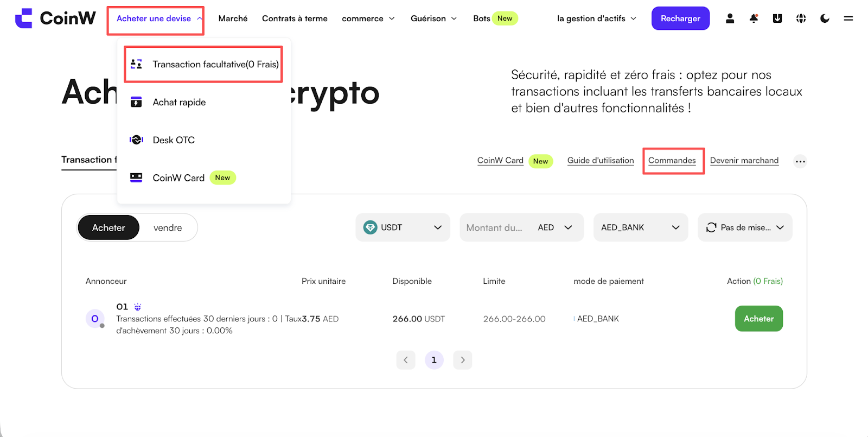Click the mode de paiement header
868x437 pixels.
tap(609, 281)
